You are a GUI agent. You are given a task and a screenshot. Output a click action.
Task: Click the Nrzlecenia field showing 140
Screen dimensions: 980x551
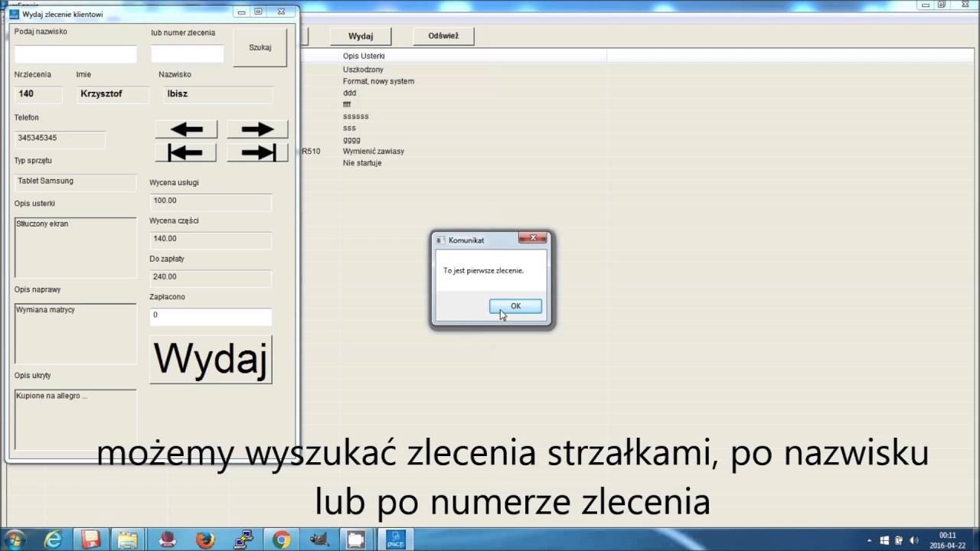(x=38, y=94)
